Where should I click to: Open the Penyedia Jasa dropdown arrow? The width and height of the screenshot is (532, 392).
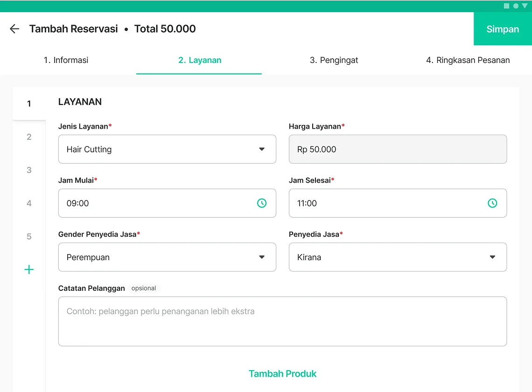(x=492, y=257)
